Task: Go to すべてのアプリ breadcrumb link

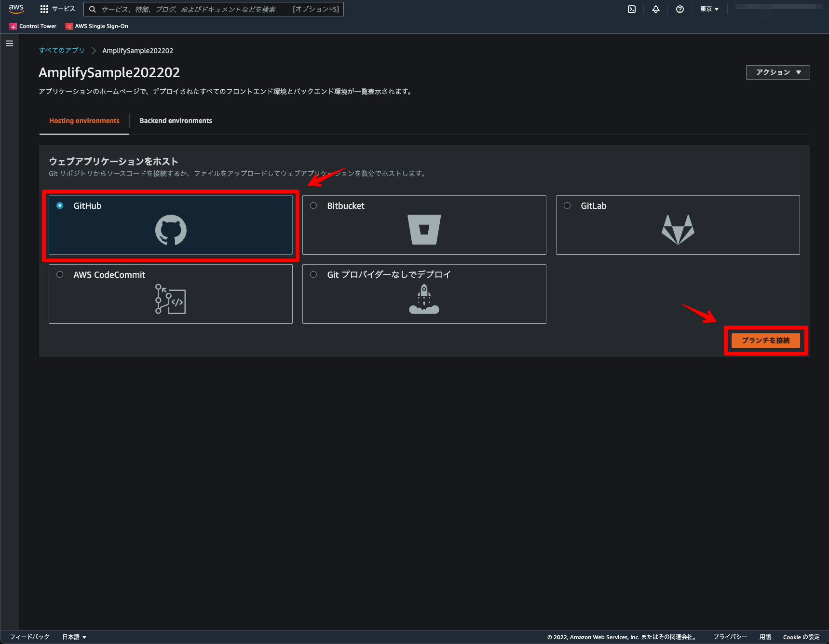Action: 62,51
